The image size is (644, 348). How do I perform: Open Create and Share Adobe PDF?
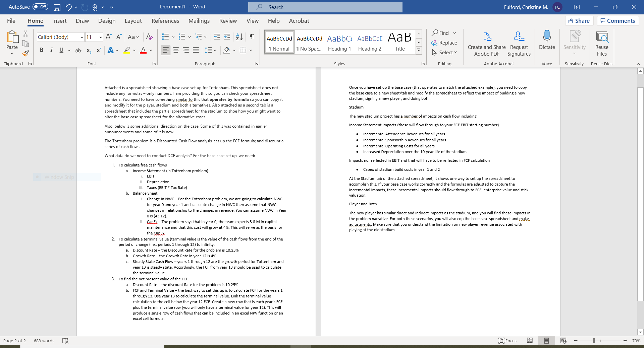(x=487, y=44)
